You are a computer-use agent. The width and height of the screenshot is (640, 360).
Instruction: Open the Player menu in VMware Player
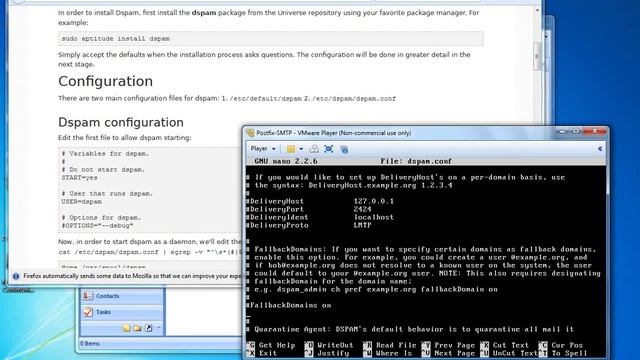tap(263, 149)
